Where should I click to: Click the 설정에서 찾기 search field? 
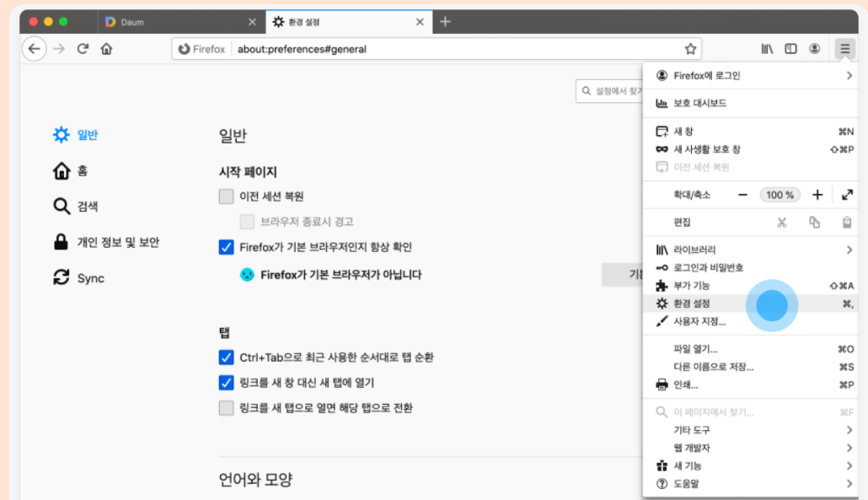pos(610,91)
